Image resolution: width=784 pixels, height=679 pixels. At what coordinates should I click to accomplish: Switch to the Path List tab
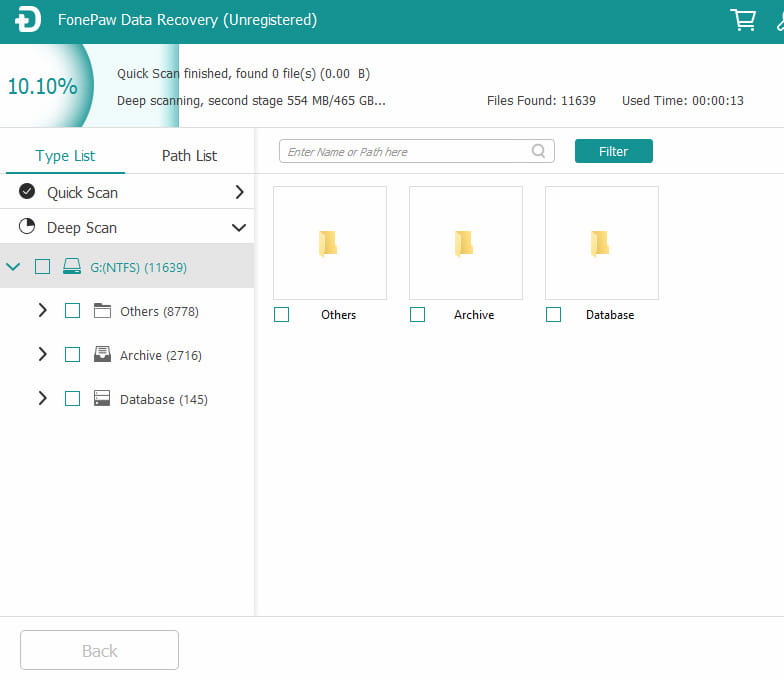pyautogui.click(x=189, y=156)
